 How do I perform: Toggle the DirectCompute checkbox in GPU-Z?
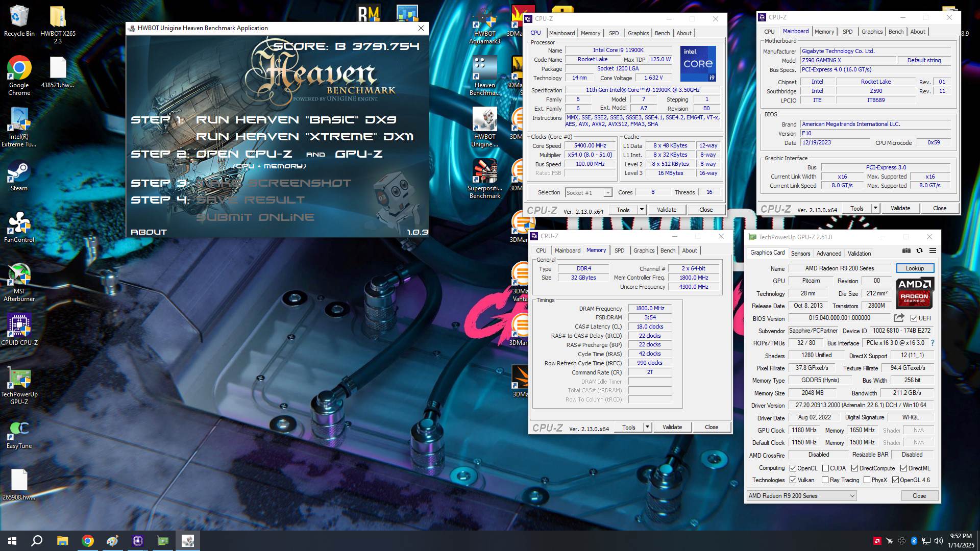(x=854, y=468)
